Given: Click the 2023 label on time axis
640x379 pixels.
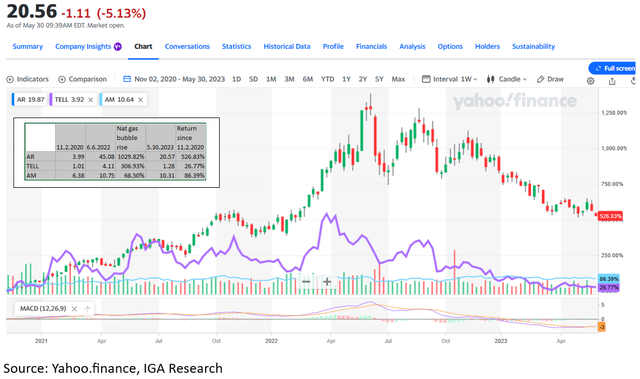Looking at the screenshot, I should (x=501, y=341).
